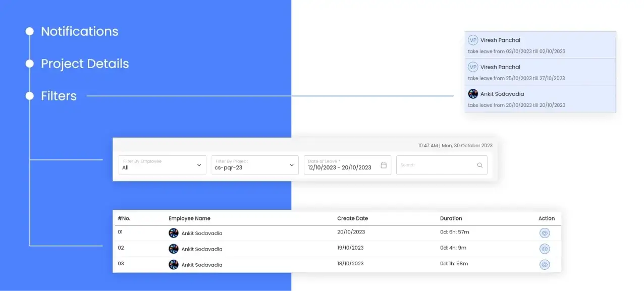Click the Duration column header
The image size is (644, 291).
point(451,218)
